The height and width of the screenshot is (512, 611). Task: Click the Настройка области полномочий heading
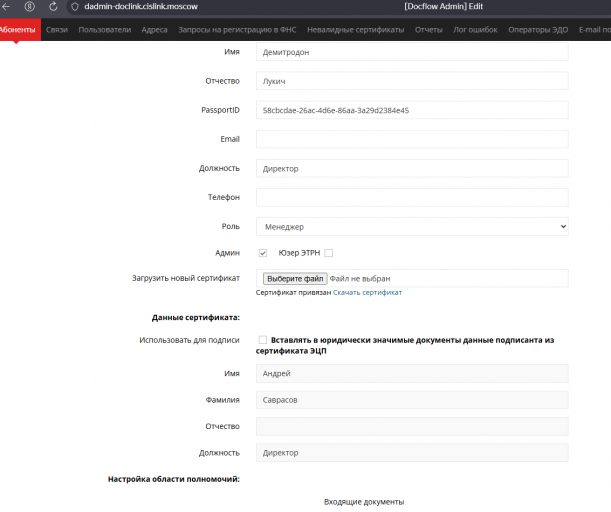174,479
